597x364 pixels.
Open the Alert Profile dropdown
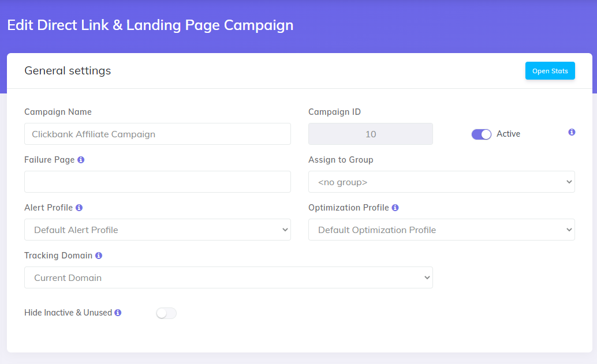click(x=158, y=230)
